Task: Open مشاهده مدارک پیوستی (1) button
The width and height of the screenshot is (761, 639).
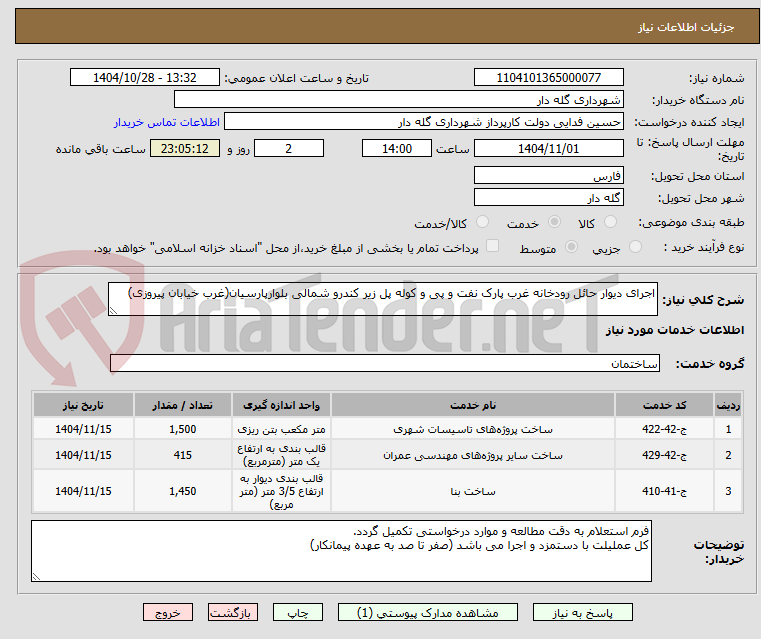Action: point(428,612)
